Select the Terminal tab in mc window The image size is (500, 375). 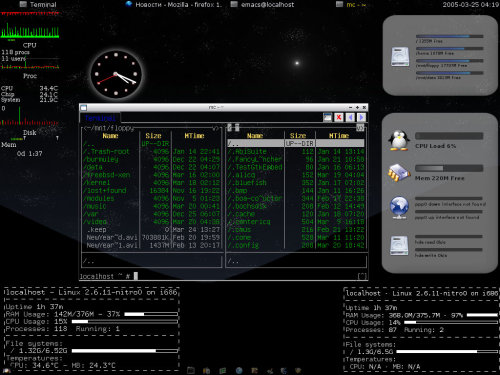[x=100, y=118]
